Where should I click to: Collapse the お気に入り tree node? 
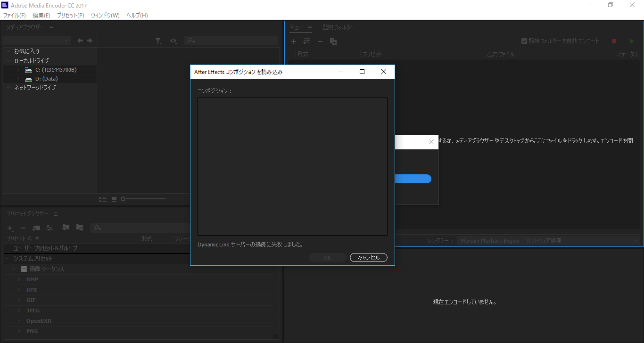[x=8, y=51]
